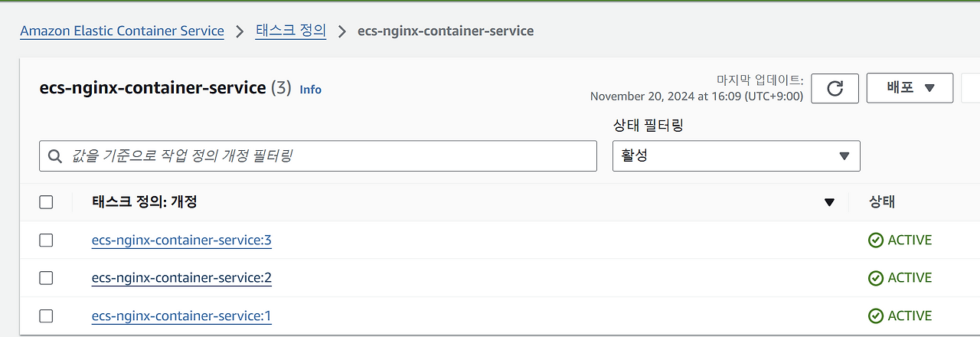Open revision ecs-nginx-container-service:3

[181, 240]
